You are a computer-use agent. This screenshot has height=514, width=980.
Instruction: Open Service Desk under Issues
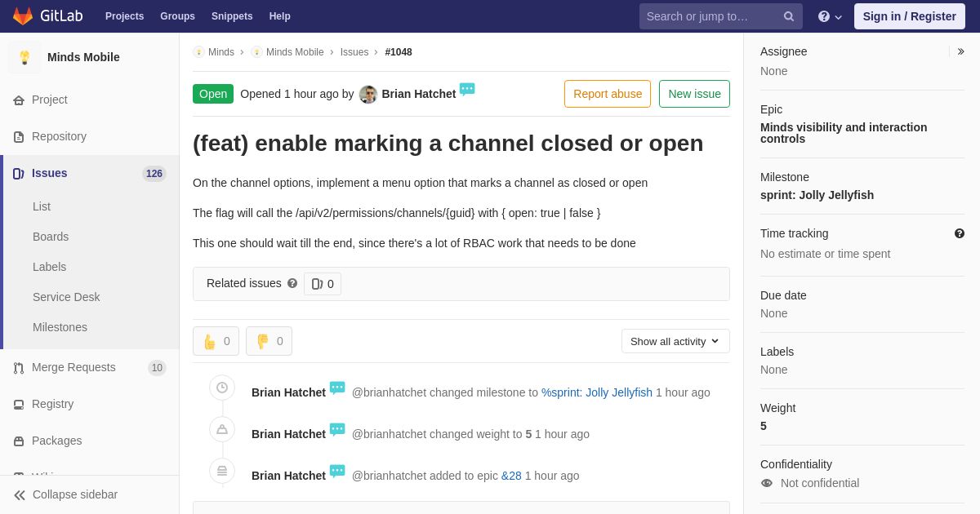click(66, 297)
